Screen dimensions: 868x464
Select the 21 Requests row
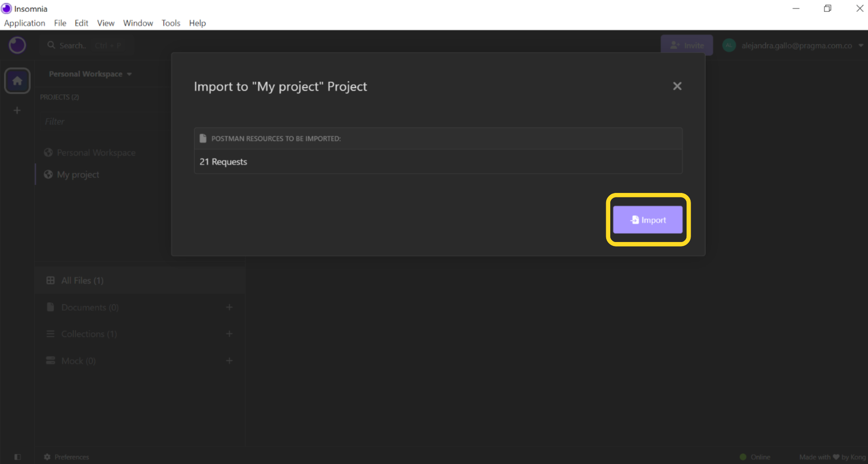coord(438,162)
